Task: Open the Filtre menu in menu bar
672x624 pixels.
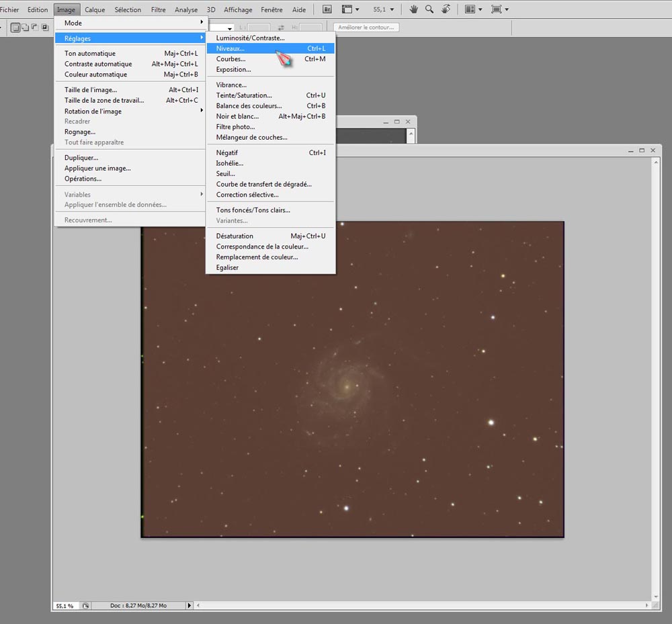Action: click(x=159, y=9)
